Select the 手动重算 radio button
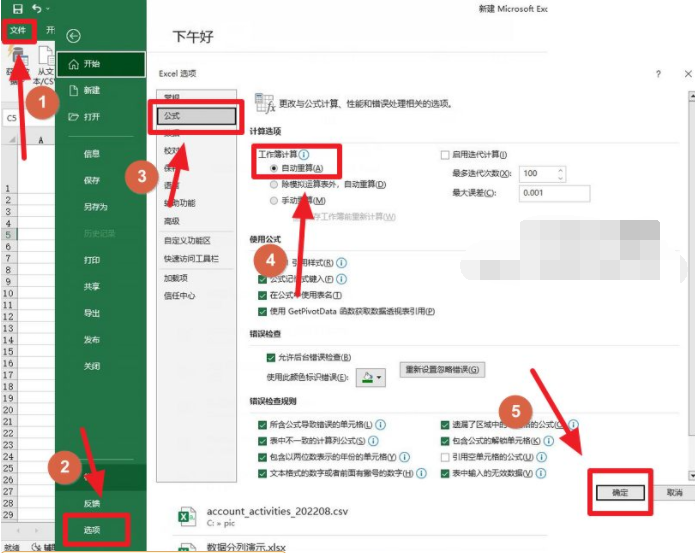 pyautogui.click(x=274, y=201)
